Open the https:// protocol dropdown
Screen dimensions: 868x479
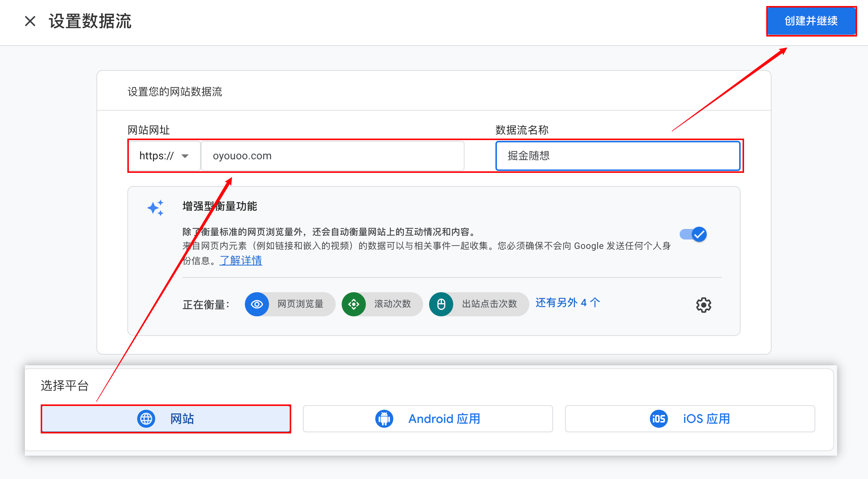pyautogui.click(x=164, y=156)
